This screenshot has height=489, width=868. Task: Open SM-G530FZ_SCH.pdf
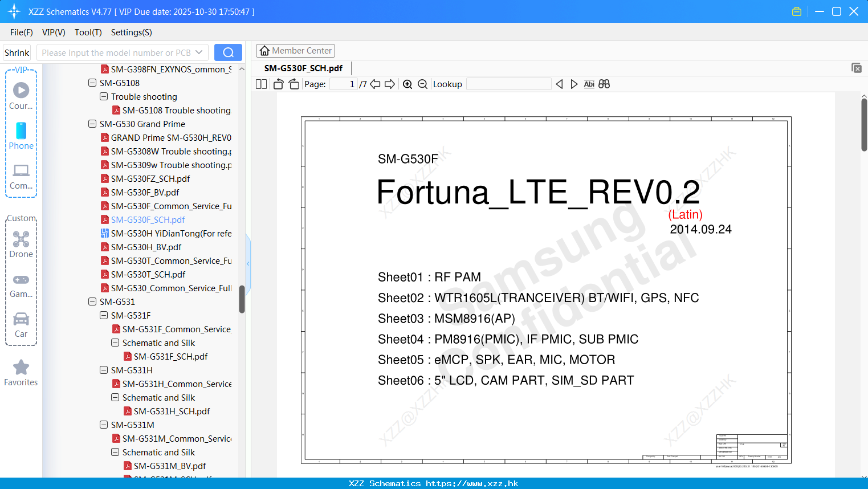pos(145,178)
